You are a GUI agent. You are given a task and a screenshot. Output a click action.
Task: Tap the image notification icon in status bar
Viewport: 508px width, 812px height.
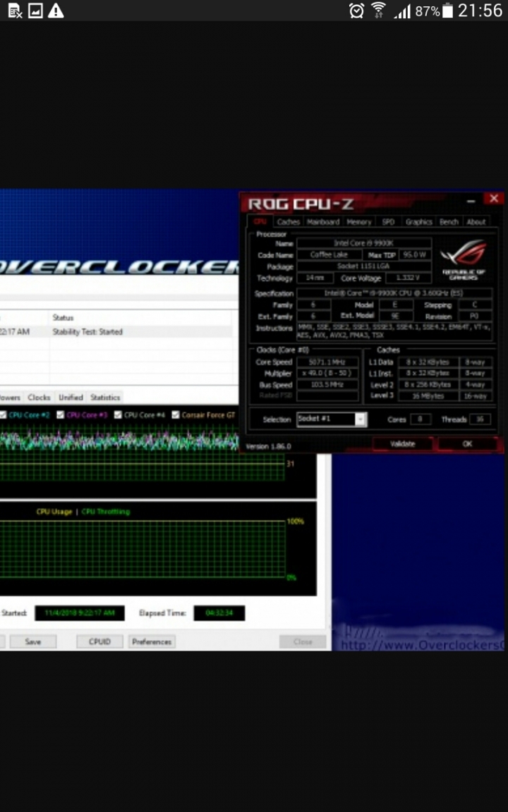tap(35, 11)
